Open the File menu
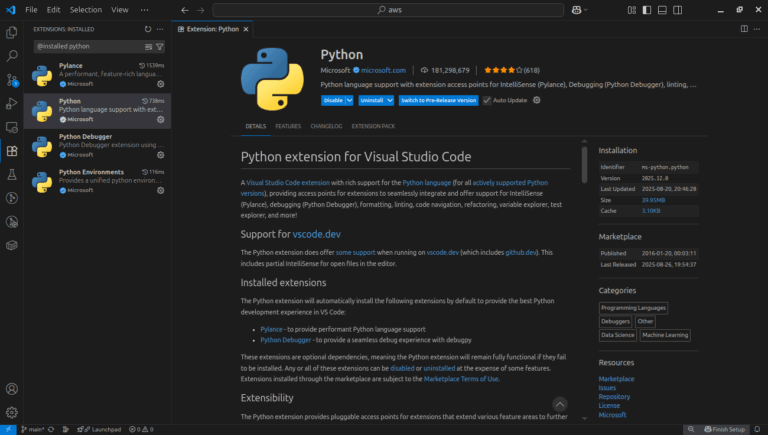Viewport: 768px width, 435px height. (31, 10)
